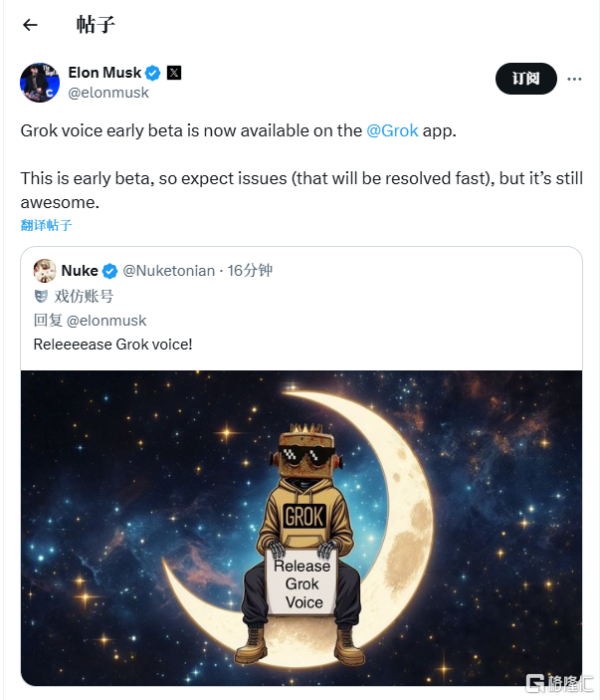
Task: Click the 订阅 subscribe button
Action: (526, 79)
